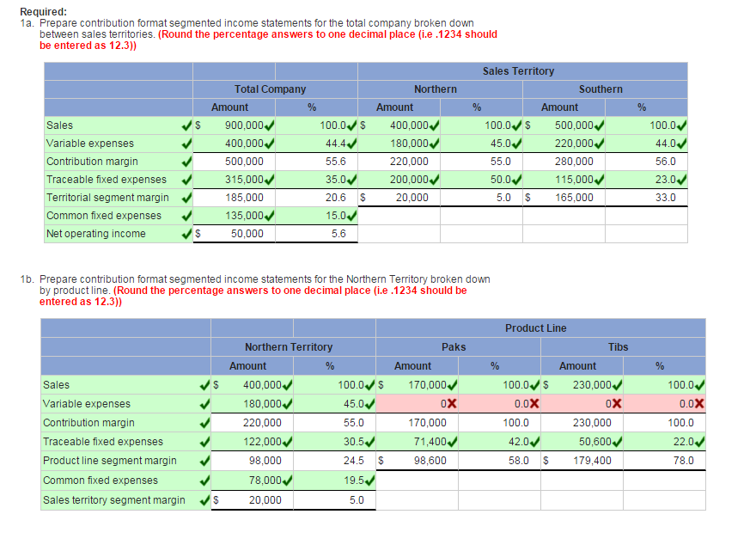Select the Tibs sales field showing 230,000
The image size is (756, 551).
pos(582,384)
